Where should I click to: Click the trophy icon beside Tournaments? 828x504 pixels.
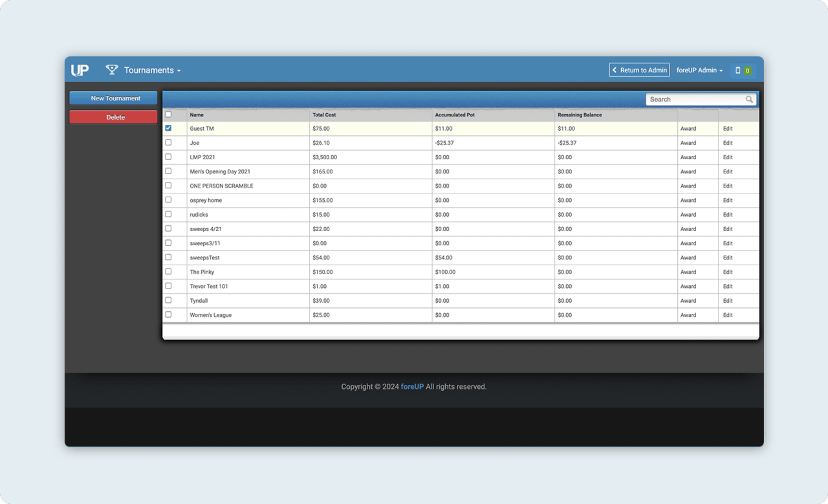click(x=112, y=69)
